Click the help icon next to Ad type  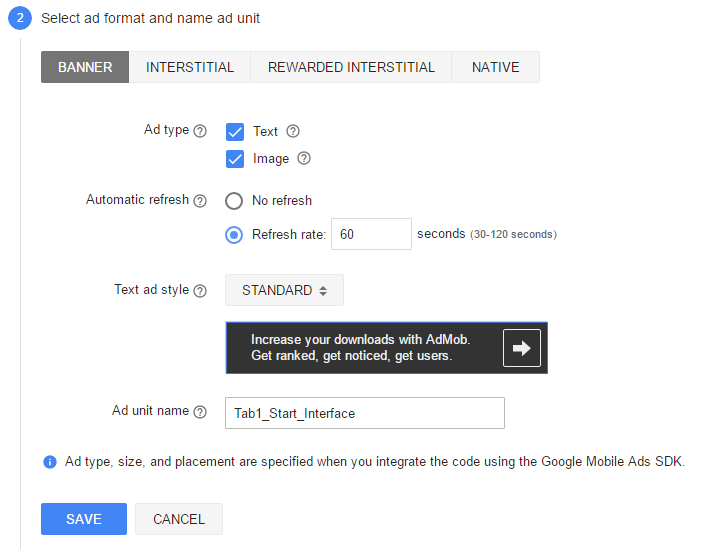click(200, 131)
